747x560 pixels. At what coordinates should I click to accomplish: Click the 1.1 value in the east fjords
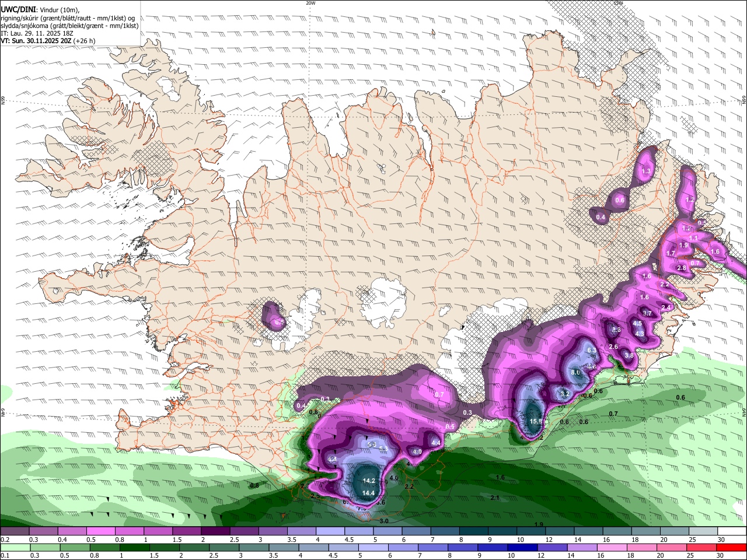(x=693, y=238)
